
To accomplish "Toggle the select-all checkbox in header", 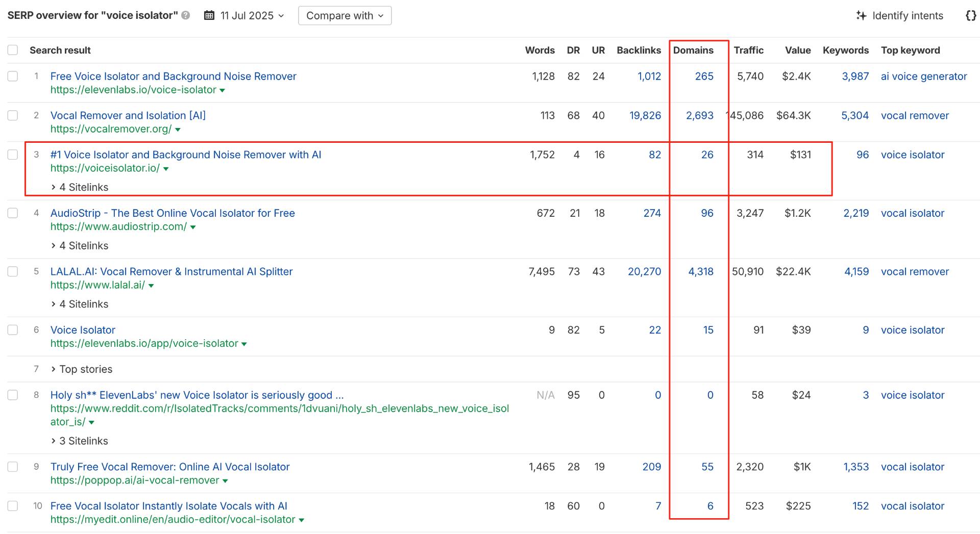I will (13, 50).
